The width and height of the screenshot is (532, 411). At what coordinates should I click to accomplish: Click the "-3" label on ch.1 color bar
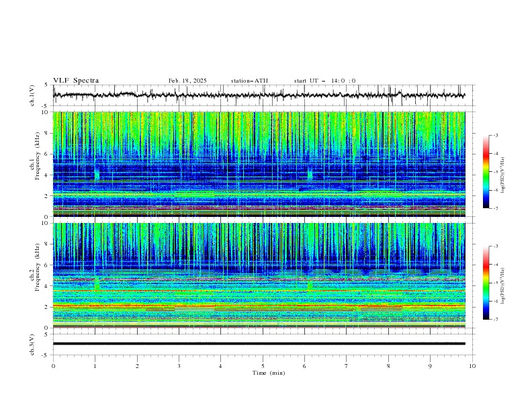[496, 135]
